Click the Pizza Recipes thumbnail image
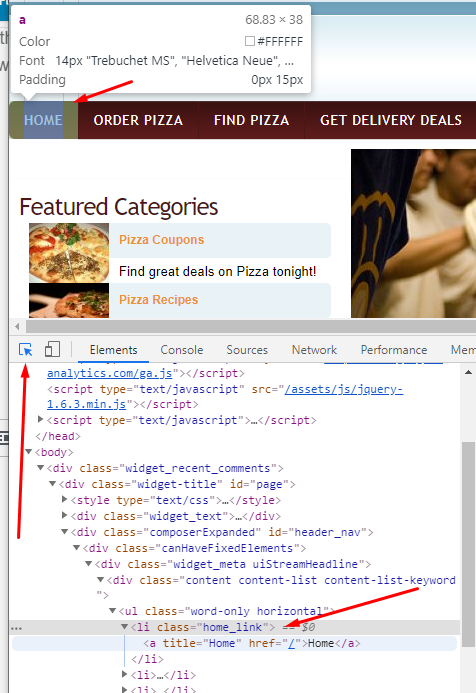The image size is (476, 693). [x=69, y=301]
